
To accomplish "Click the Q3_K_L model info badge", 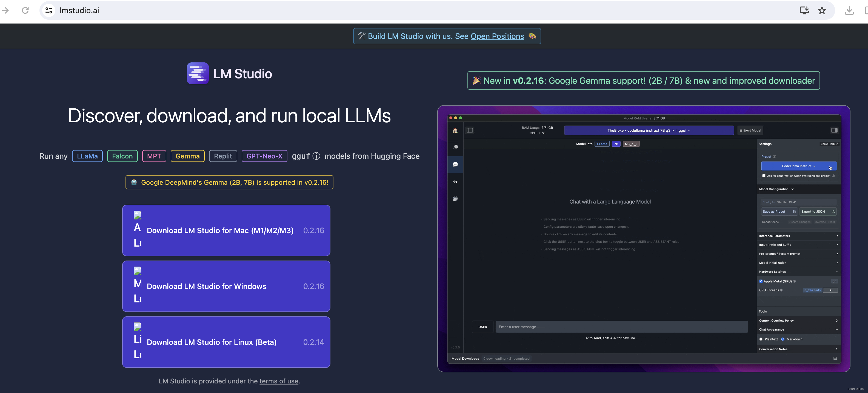I will (x=631, y=144).
